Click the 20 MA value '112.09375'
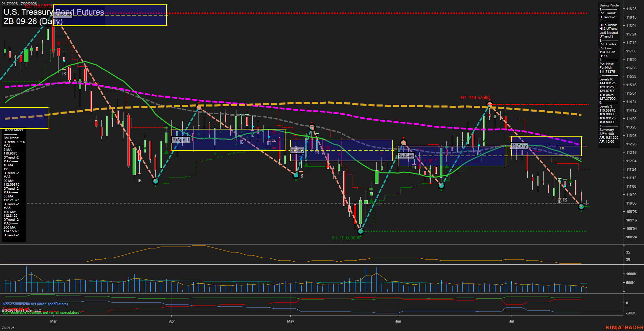Image resolution: width=644 pixels, height=331 pixels. [11, 185]
